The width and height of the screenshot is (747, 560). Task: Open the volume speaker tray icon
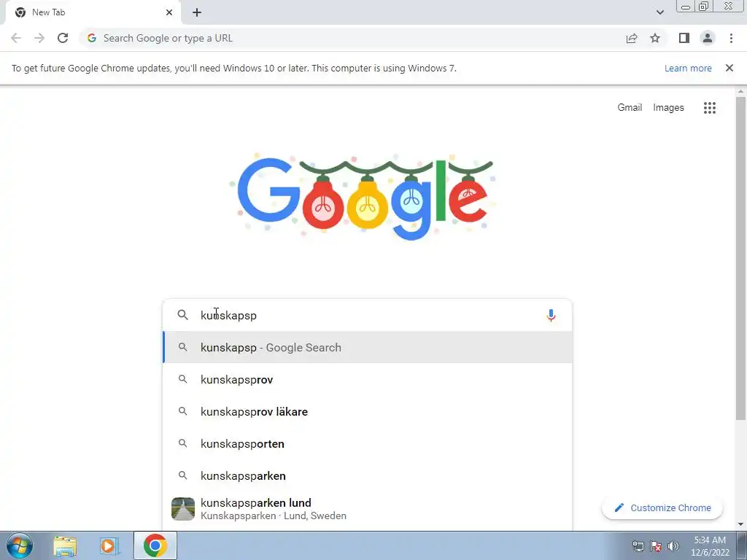673,546
